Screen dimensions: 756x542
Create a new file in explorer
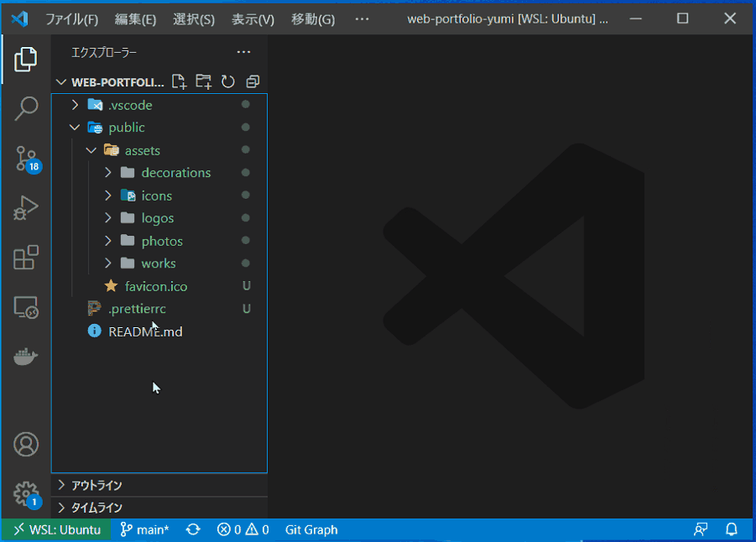[x=179, y=81]
